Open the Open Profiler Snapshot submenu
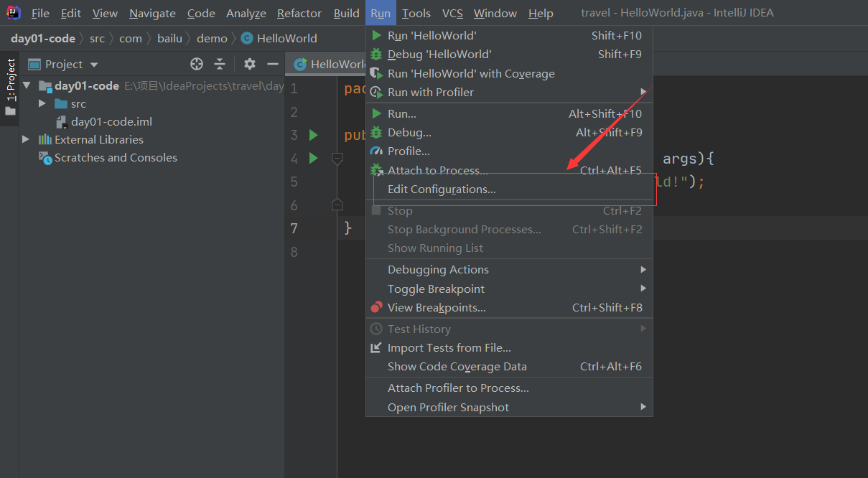 pyautogui.click(x=509, y=407)
